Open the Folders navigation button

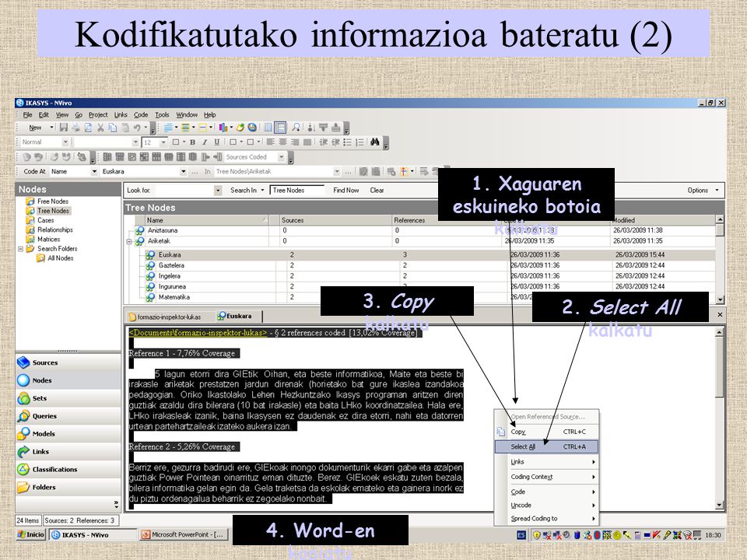pos(68,487)
